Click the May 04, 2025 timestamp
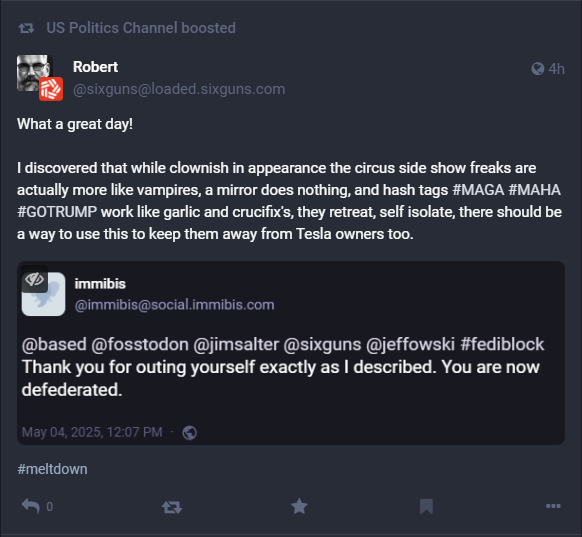The width and height of the screenshot is (582, 537). pos(92,432)
